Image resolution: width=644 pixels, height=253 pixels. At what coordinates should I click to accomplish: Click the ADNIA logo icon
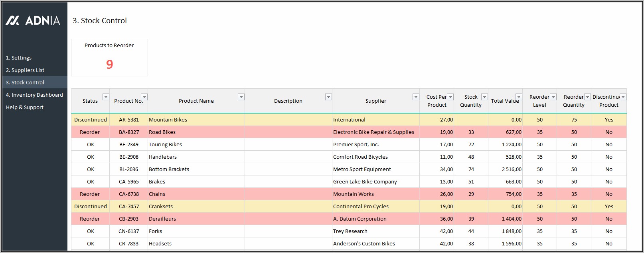[x=12, y=20]
